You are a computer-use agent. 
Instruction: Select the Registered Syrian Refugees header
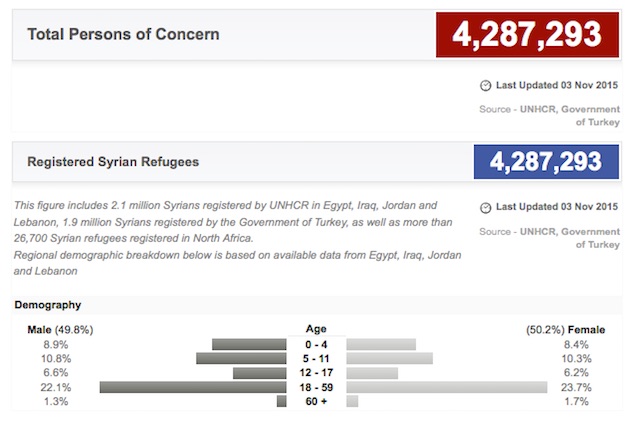112,161
